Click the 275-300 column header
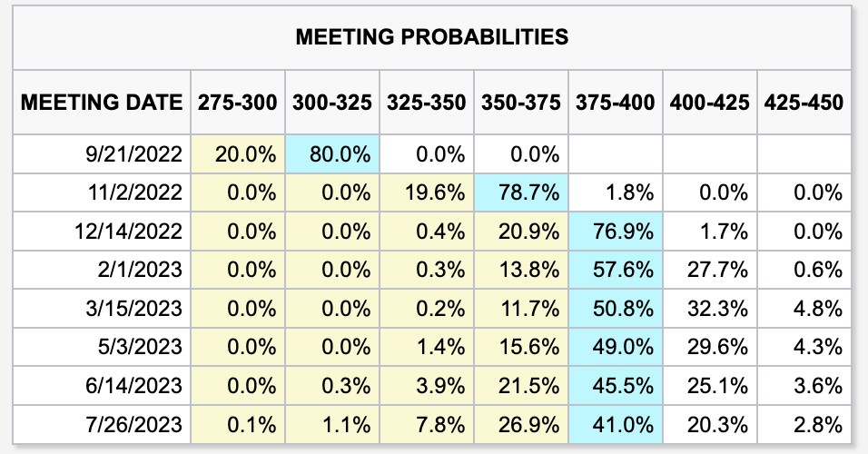The image size is (868, 454). coord(238,102)
